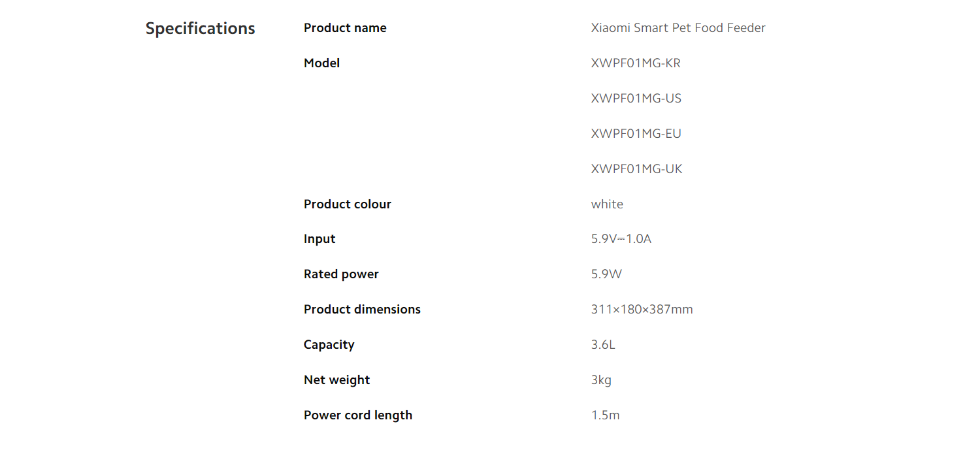Select the Input label

tap(319, 239)
